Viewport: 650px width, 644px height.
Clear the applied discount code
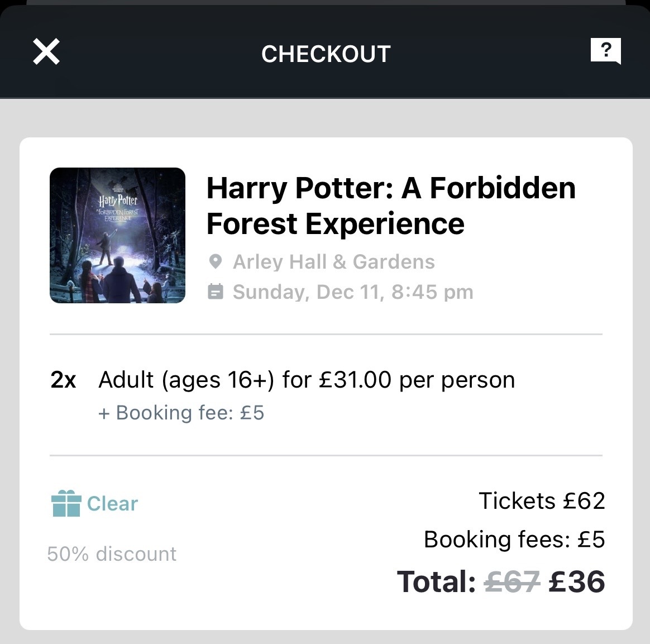pyautogui.click(x=112, y=503)
